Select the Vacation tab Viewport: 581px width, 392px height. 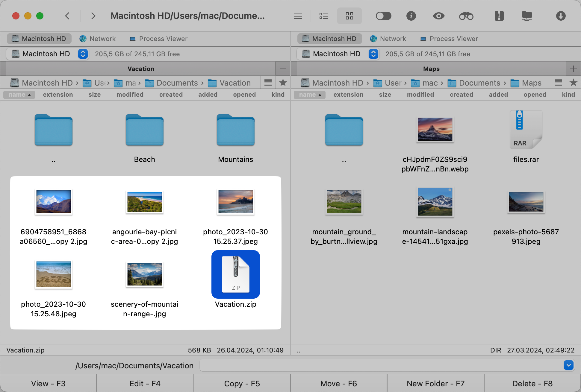pos(141,69)
